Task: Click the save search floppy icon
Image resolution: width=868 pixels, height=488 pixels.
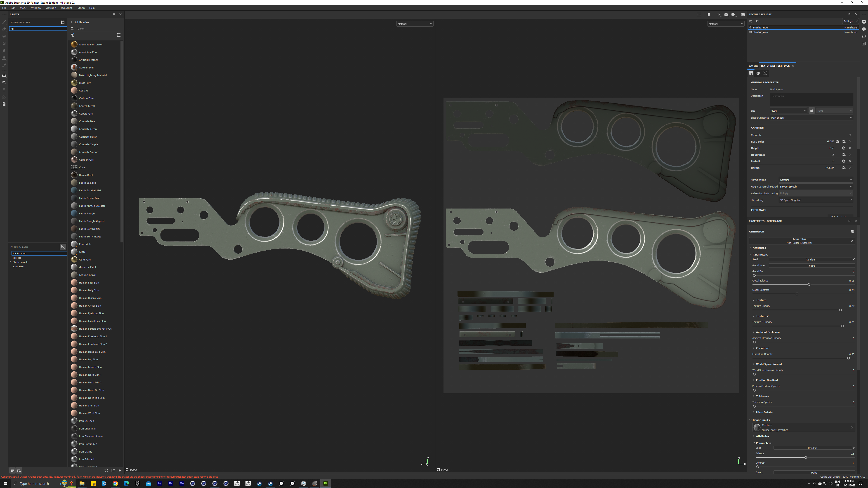Action: 63,22
